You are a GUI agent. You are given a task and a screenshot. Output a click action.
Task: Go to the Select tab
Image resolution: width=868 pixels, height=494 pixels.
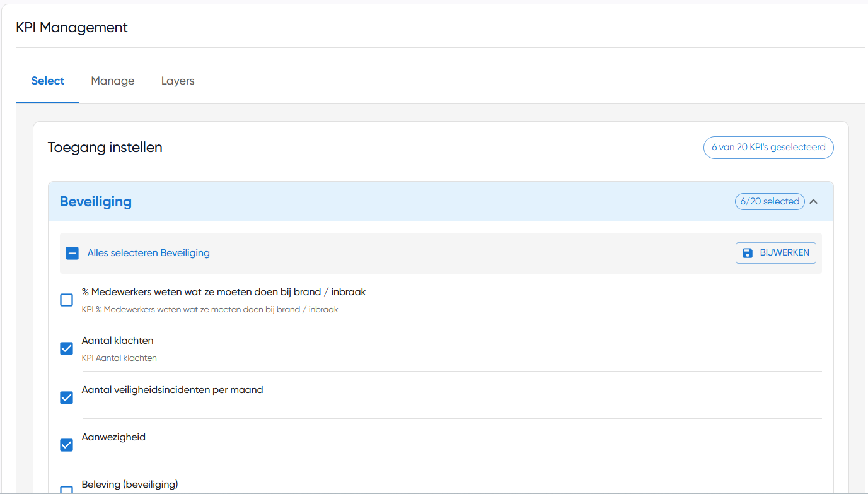coord(48,81)
